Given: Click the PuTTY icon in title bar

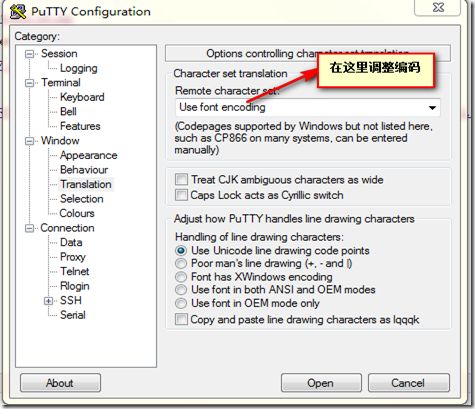Looking at the screenshot, I should coord(18,12).
